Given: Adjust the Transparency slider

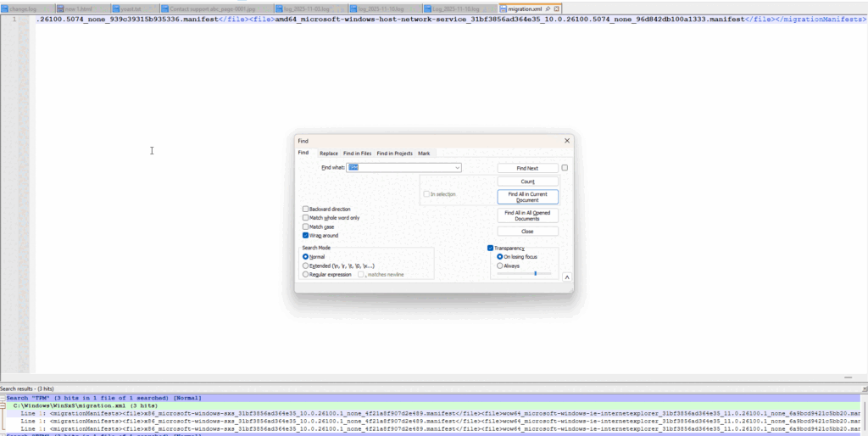Looking at the screenshot, I should pos(535,273).
